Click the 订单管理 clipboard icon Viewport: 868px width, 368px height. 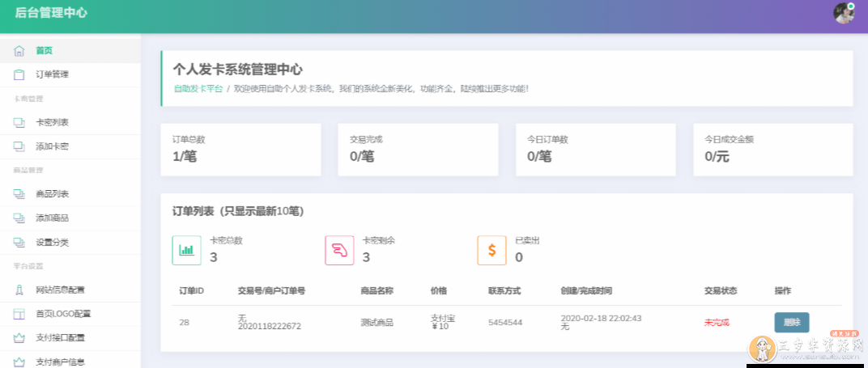pos(19,74)
